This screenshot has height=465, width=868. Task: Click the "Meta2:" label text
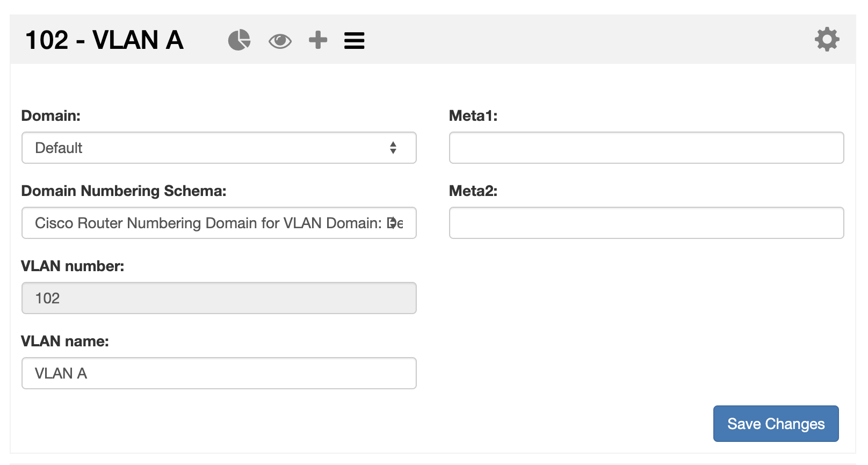(473, 191)
